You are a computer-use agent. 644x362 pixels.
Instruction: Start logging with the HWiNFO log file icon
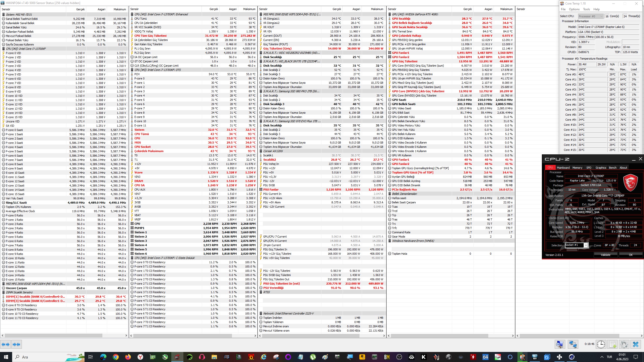coord(613,344)
